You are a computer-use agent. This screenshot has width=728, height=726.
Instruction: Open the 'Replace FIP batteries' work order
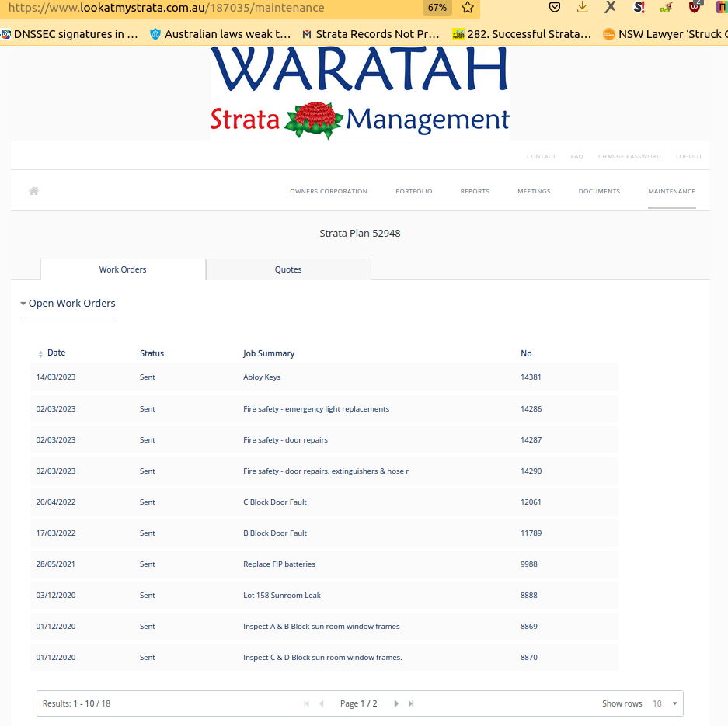[x=279, y=564]
